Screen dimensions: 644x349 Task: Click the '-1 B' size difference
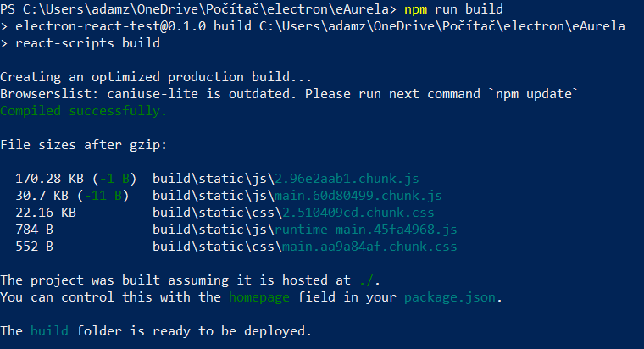coord(114,179)
